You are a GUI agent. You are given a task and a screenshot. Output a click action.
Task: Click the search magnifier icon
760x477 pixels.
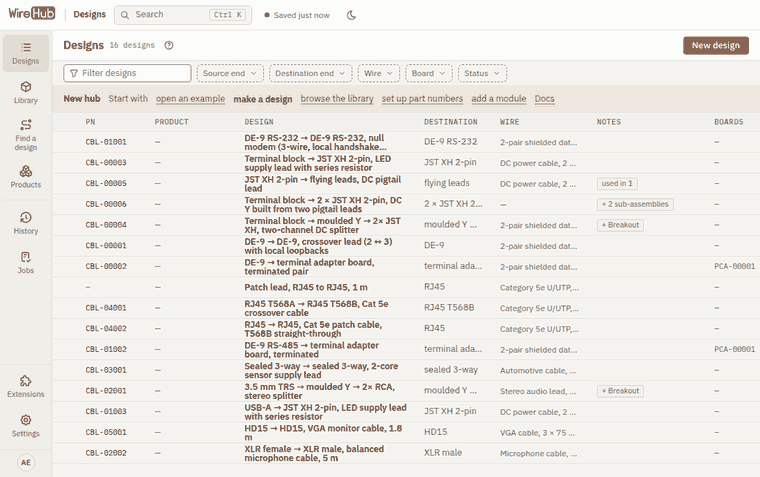pyautogui.click(x=125, y=15)
